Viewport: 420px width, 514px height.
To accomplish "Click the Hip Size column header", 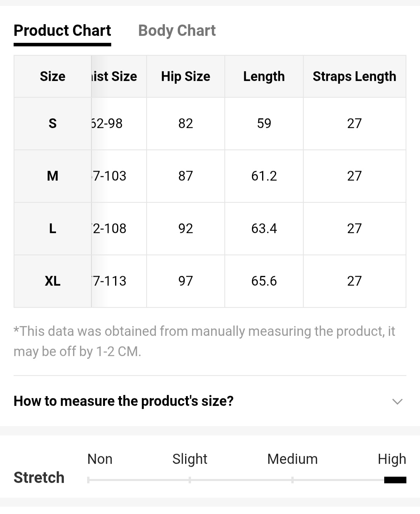I will [x=185, y=76].
